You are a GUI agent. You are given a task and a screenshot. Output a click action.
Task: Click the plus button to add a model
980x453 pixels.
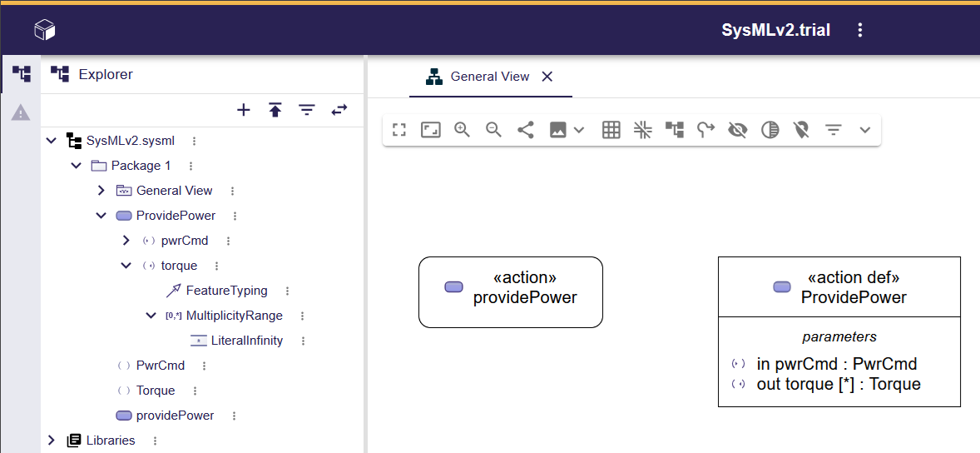(x=244, y=110)
